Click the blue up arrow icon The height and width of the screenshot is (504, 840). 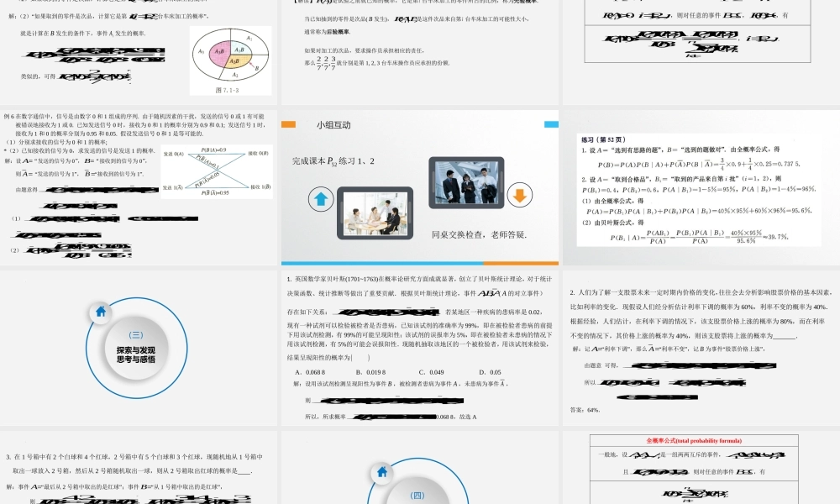[x=320, y=198]
